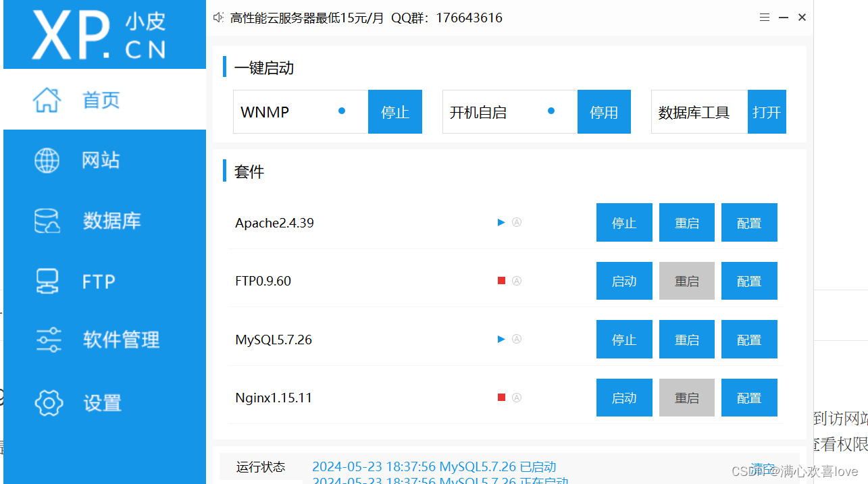Close the XP panel window
Image resolution: width=868 pixels, height=484 pixels.
802,18
